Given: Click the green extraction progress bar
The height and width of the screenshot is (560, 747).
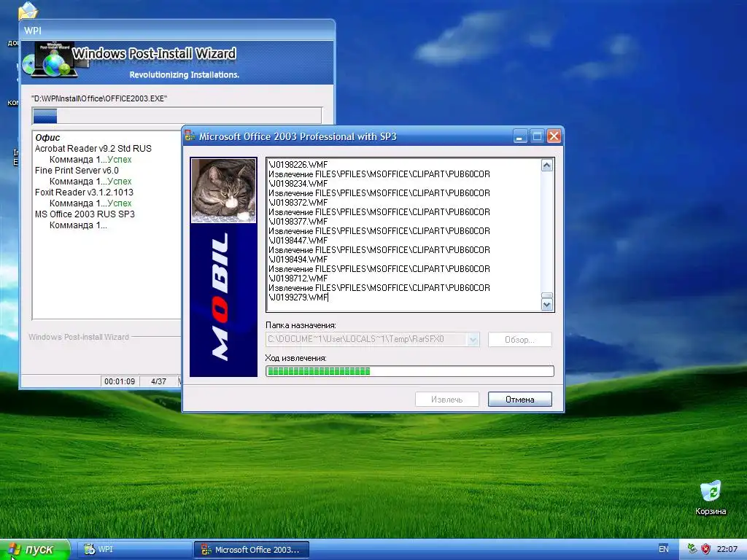Looking at the screenshot, I should pyautogui.click(x=410, y=371).
